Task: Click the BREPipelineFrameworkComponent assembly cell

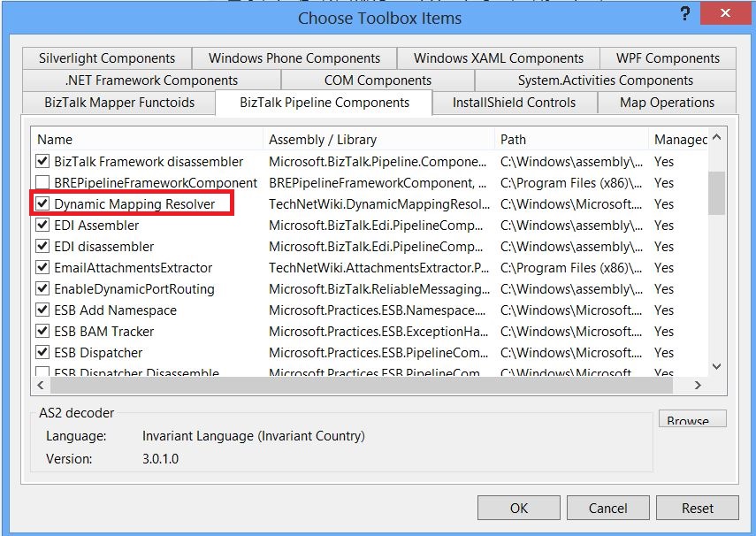Action: (x=378, y=183)
